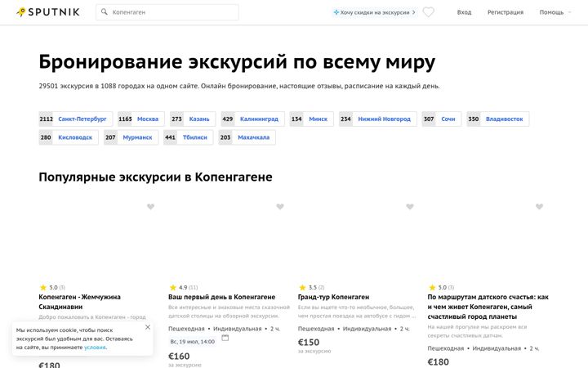Select Владивосток city tag
The image size is (588, 368).
click(498, 119)
